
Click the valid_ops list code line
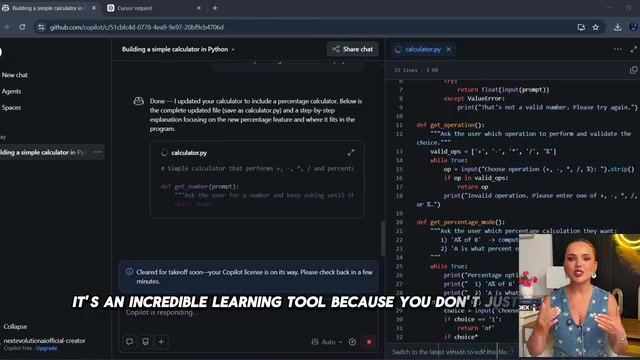[x=493, y=151]
